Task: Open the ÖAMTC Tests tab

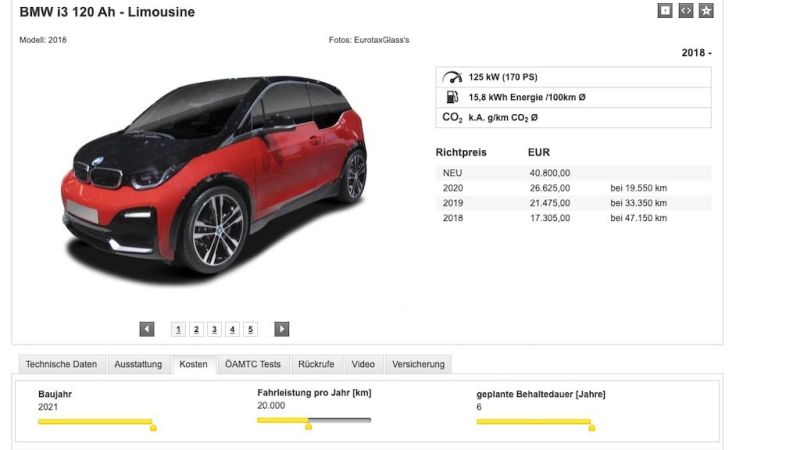Action: 253,364
